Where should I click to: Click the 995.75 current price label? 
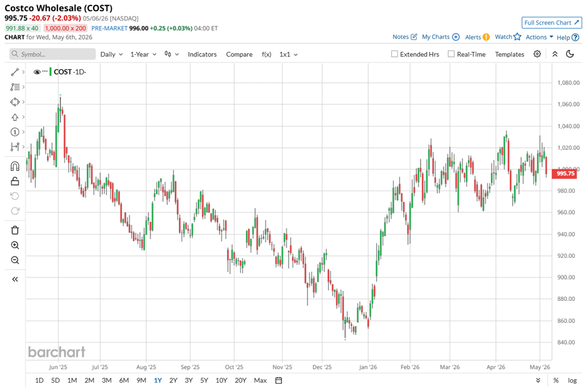[x=565, y=174]
